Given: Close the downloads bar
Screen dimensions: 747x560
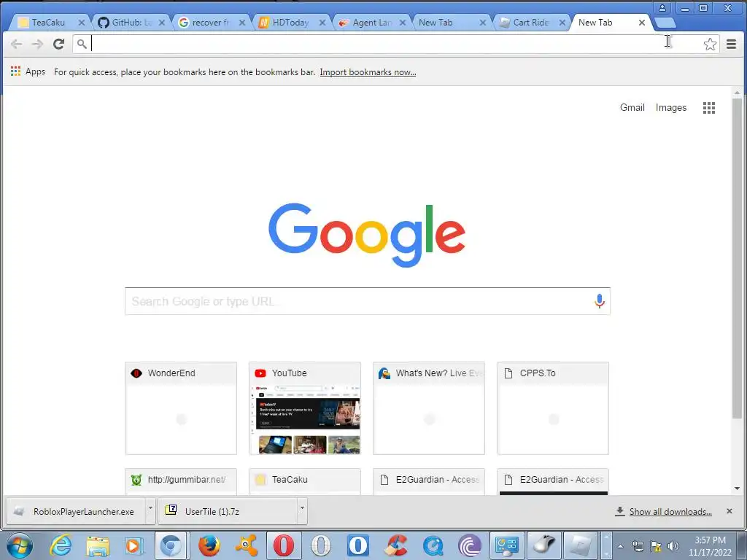Looking at the screenshot, I should tap(729, 511).
